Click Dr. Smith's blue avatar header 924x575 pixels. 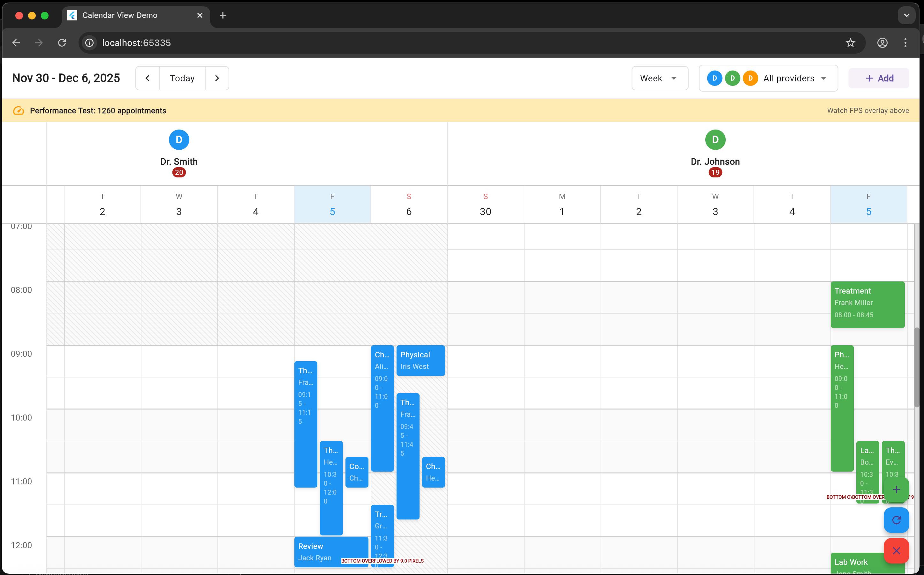click(179, 140)
